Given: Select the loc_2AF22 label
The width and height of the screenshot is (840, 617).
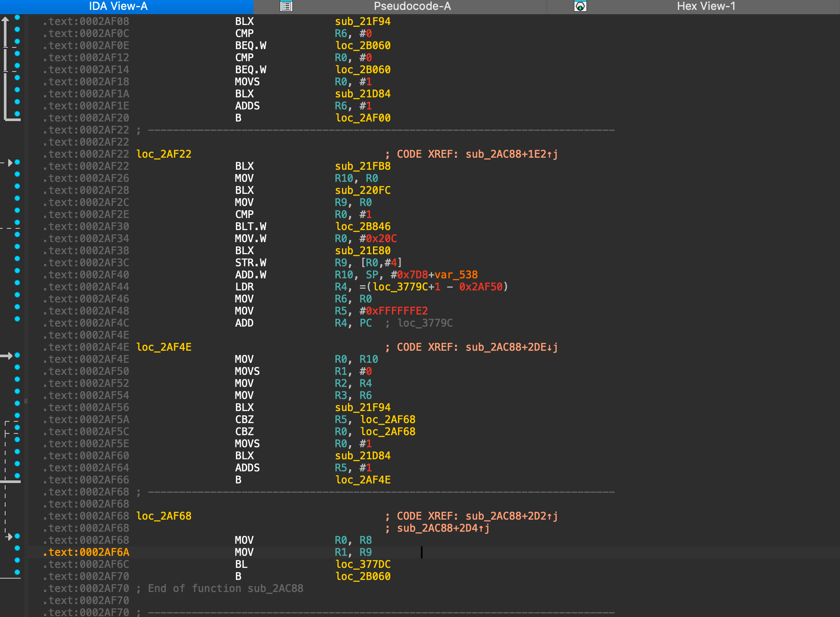Looking at the screenshot, I should 164,154.
